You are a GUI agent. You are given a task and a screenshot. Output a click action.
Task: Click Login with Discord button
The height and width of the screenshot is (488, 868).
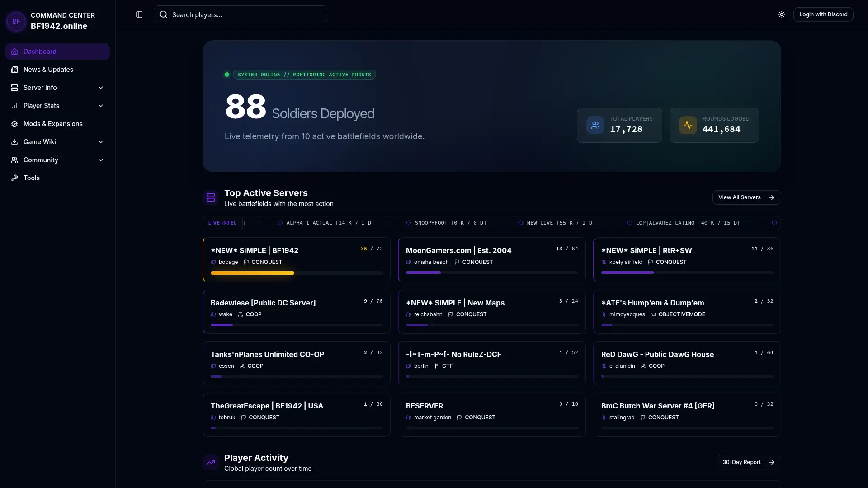(823, 14)
